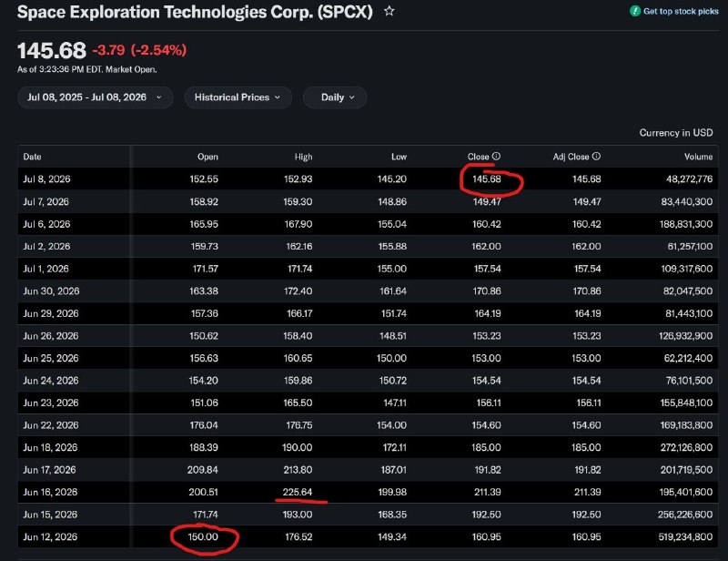Image resolution: width=728 pixels, height=561 pixels.
Task: Click the Volume column header
Action: [x=698, y=157]
